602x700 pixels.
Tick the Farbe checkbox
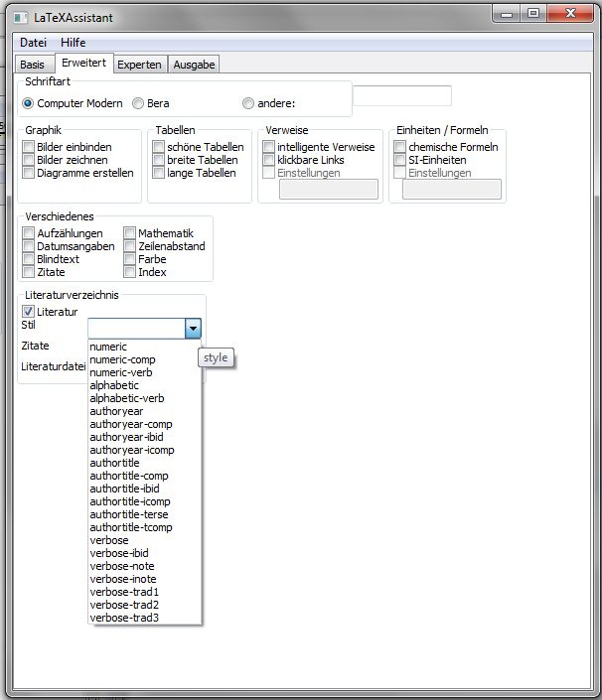click(x=130, y=259)
